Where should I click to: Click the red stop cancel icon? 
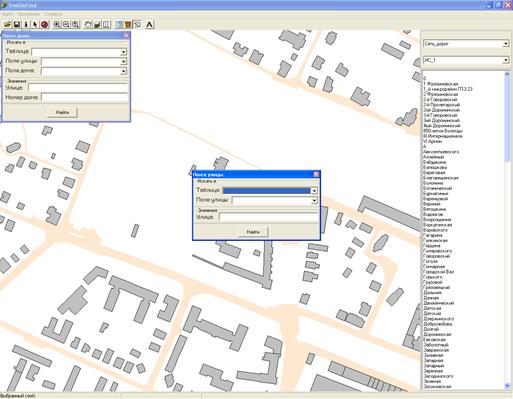pos(45,24)
